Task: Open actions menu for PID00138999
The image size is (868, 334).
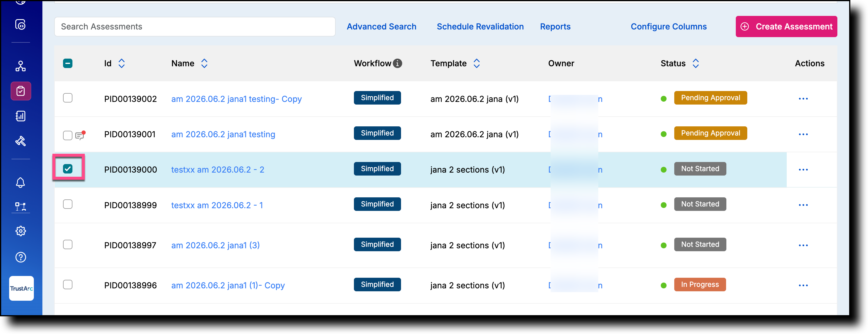Action: [803, 205]
